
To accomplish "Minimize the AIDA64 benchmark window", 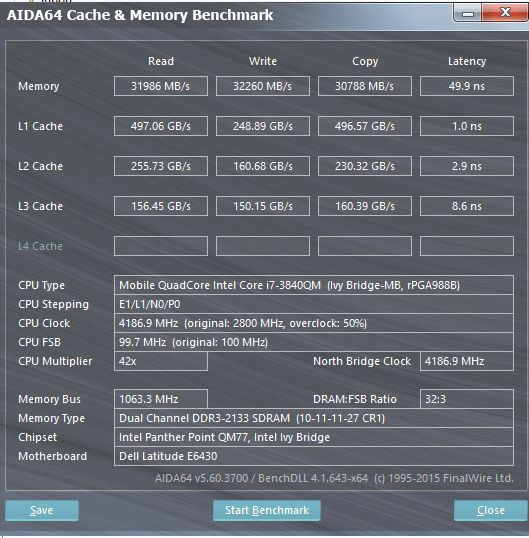I will 467,13.
